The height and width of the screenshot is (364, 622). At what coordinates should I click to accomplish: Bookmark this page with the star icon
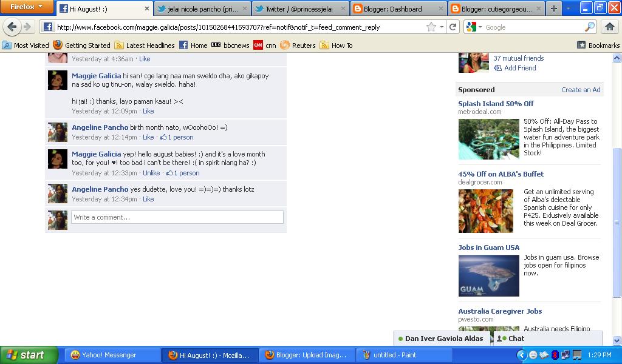pos(431,27)
